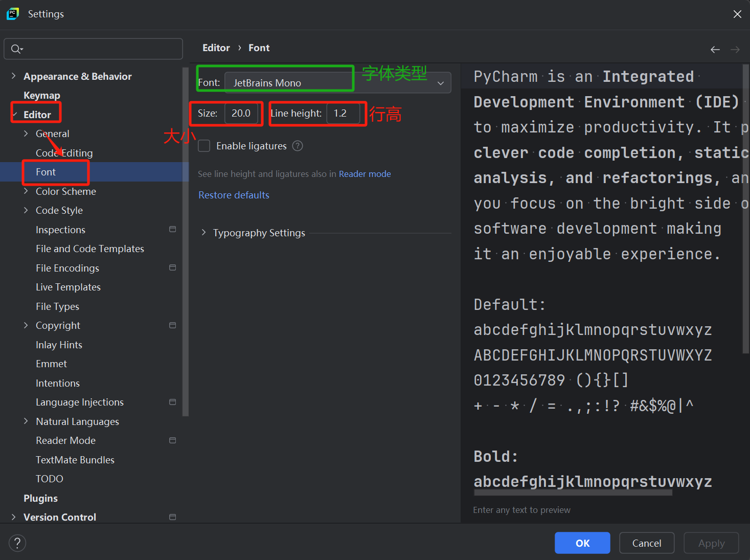Screen dimensions: 750x560
Task: Open the help question mark button
Action: tap(17, 543)
